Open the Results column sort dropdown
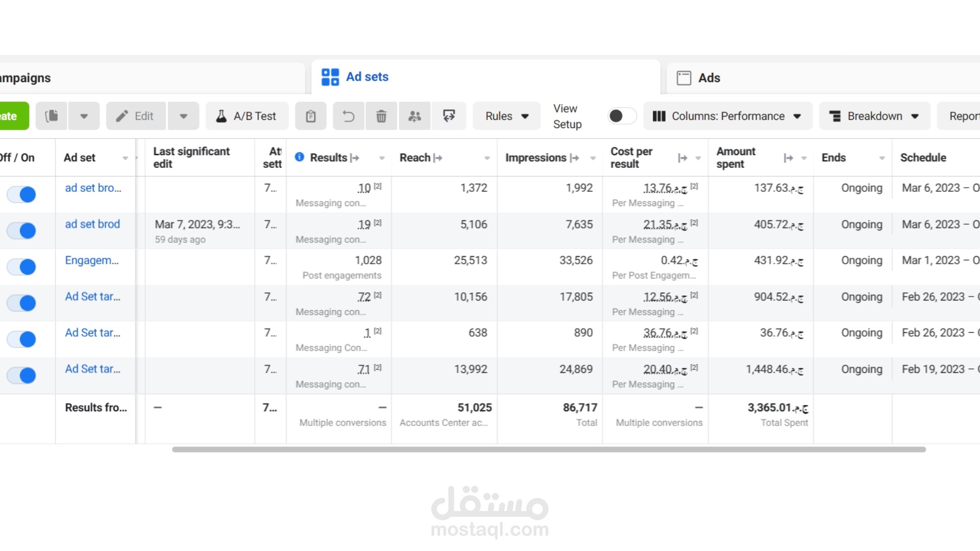The height and width of the screenshot is (551, 980). (382, 158)
